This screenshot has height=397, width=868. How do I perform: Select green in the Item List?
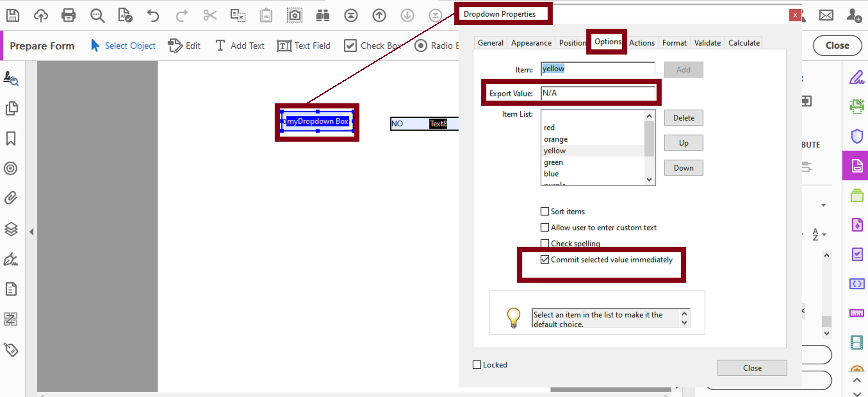pos(593,162)
